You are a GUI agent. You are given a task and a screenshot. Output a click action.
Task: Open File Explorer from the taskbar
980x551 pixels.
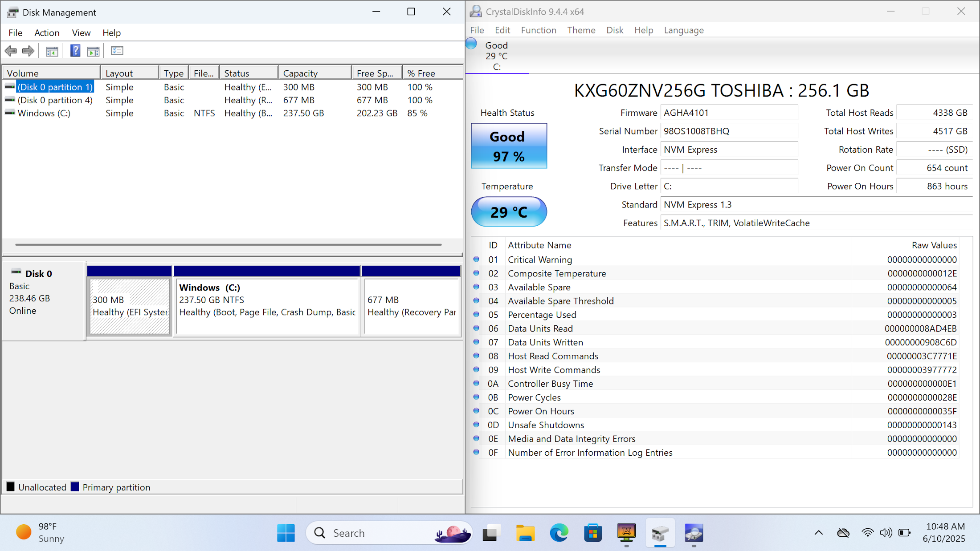click(525, 533)
